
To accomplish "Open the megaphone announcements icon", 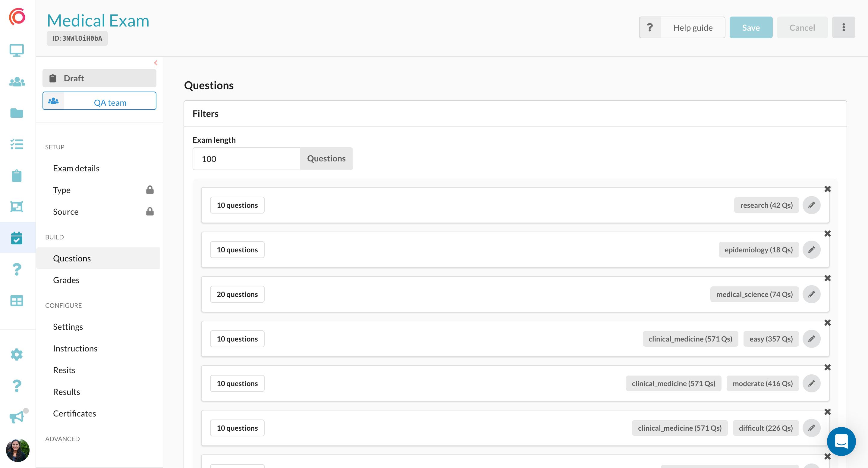I will (x=17, y=417).
